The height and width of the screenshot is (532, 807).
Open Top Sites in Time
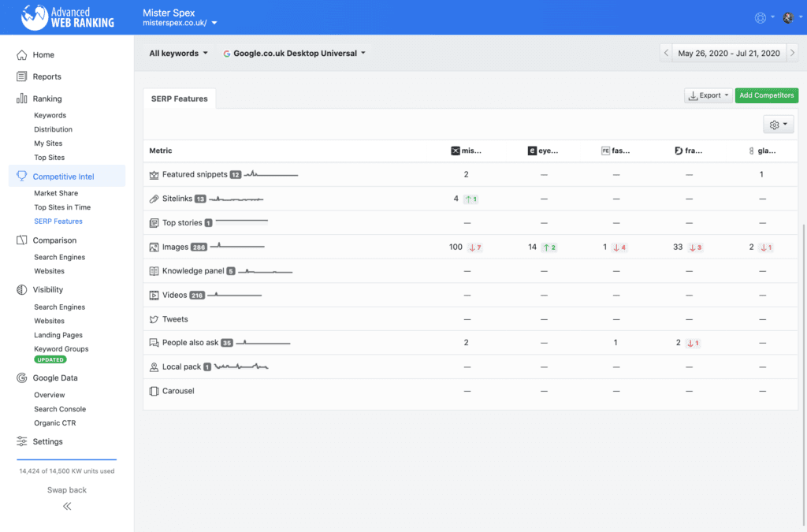pos(62,206)
